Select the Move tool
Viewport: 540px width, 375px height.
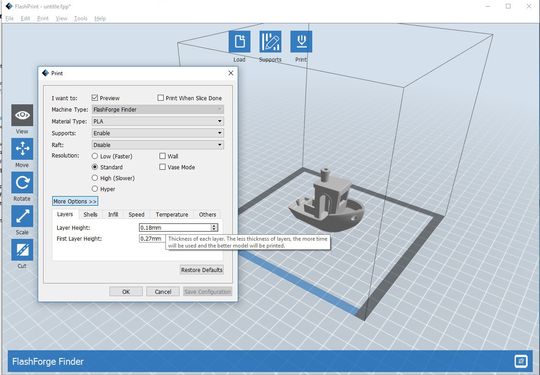coord(22,149)
